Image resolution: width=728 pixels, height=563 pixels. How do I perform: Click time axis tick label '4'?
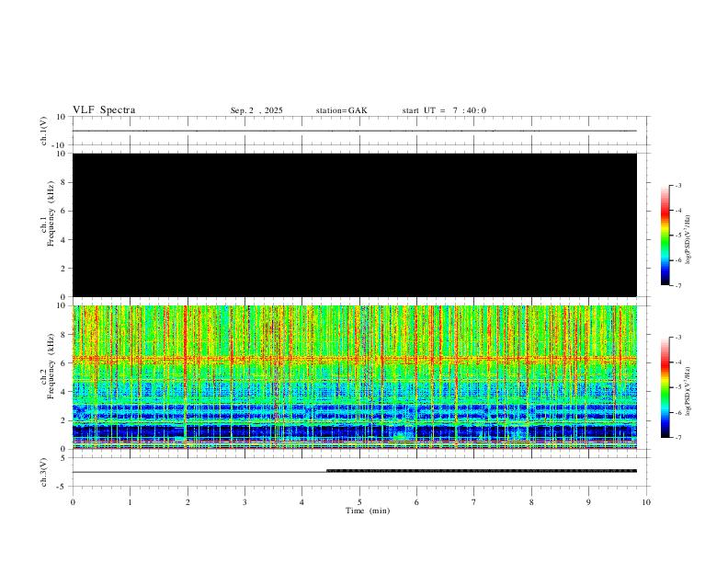301,502
